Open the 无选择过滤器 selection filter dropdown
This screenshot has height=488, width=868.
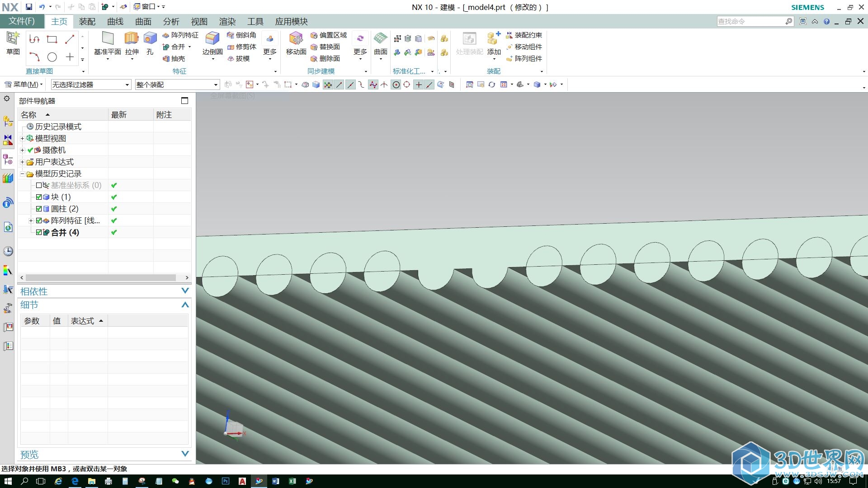pyautogui.click(x=91, y=84)
